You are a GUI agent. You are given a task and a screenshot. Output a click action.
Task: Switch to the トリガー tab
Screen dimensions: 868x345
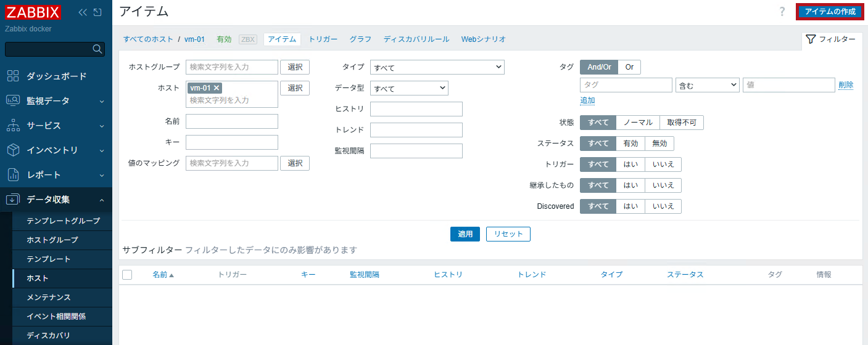coord(323,39)
